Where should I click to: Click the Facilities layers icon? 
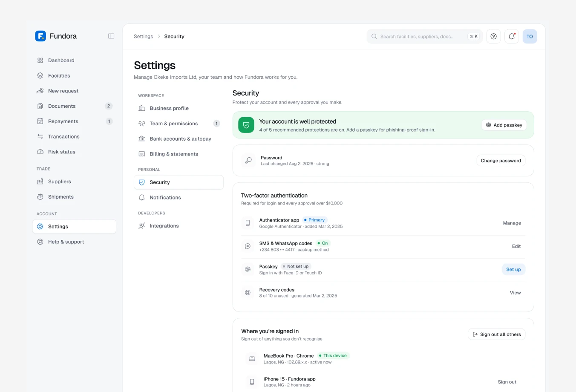[x=40, y=76]
